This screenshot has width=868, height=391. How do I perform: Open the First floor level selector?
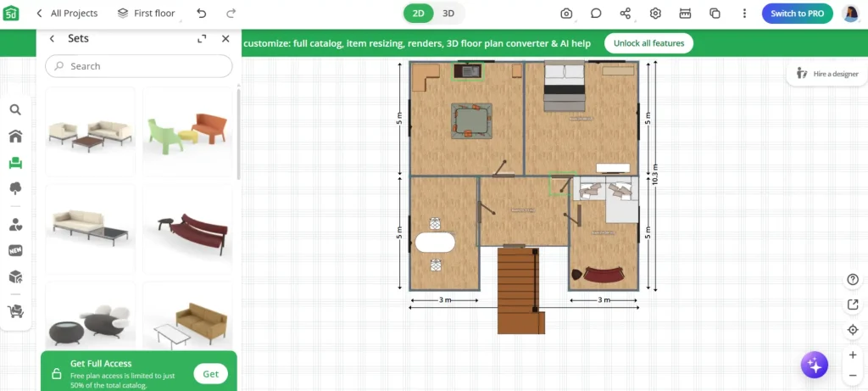[146, 14]
